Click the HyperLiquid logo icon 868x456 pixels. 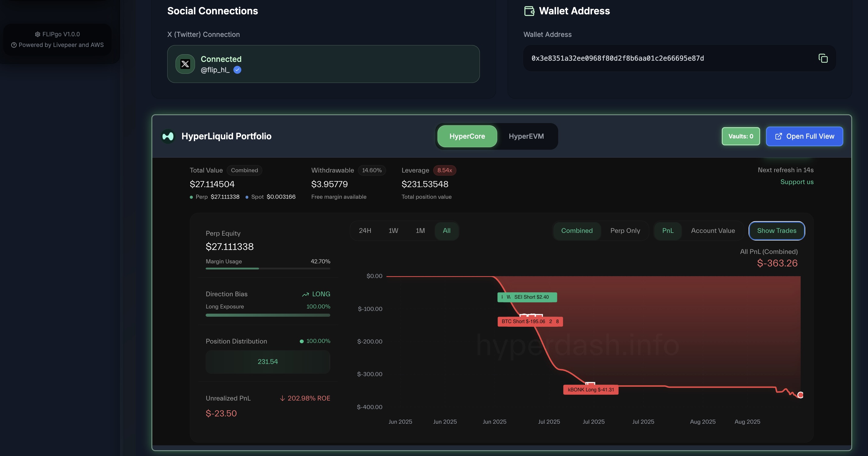point(168,136)
